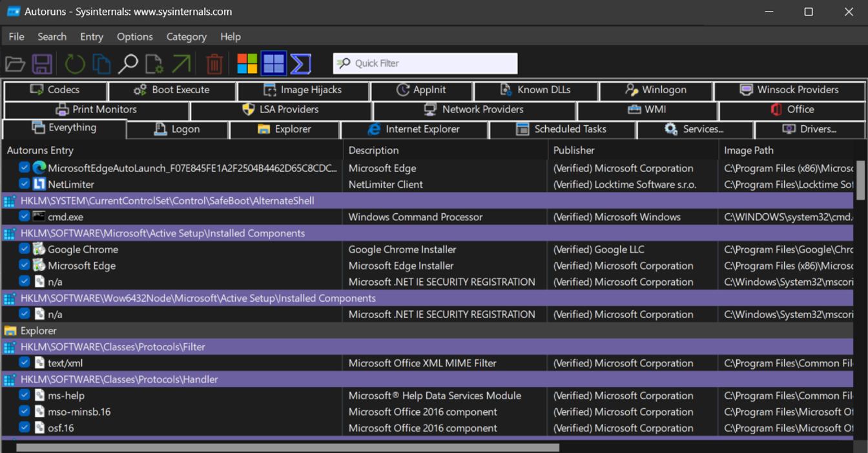Click the VirusTotal sigma icon

(x=300, y=63)
